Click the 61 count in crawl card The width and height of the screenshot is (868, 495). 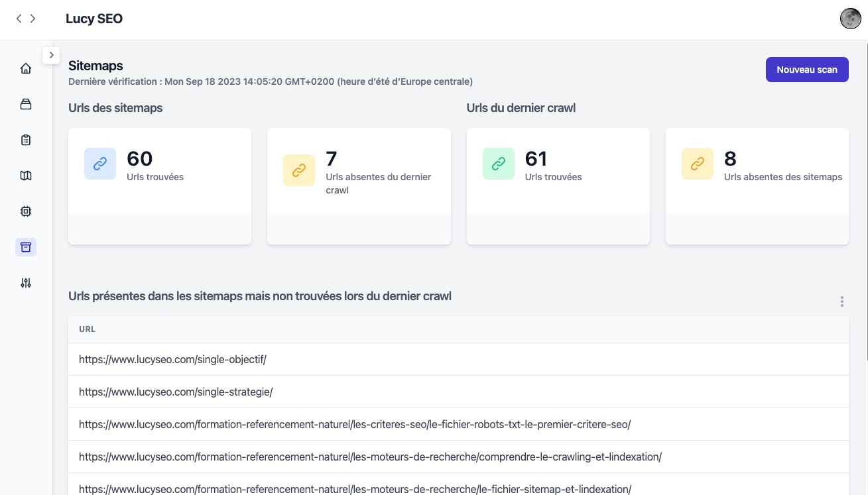536,158
